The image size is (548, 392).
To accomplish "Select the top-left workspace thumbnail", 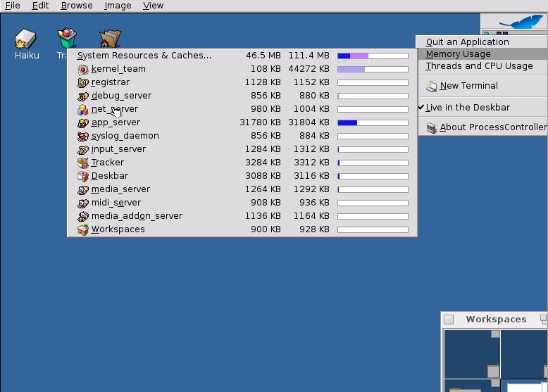I will pyautogui.click(x=472, y=353).
